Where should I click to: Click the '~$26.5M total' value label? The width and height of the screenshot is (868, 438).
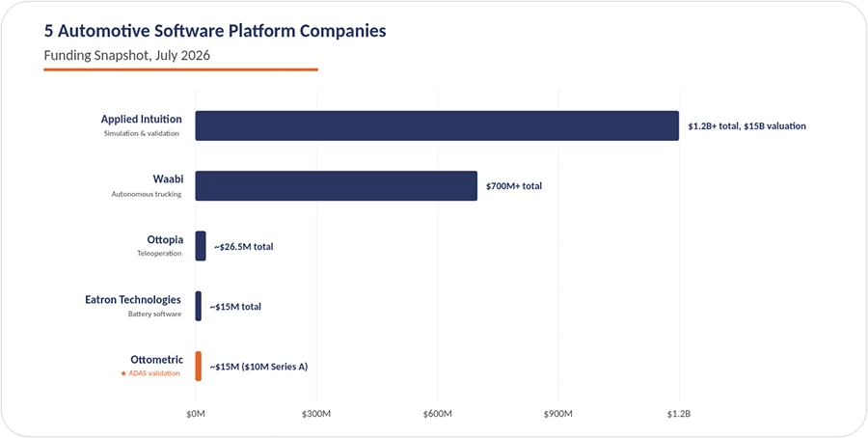(x=244, y=247)
